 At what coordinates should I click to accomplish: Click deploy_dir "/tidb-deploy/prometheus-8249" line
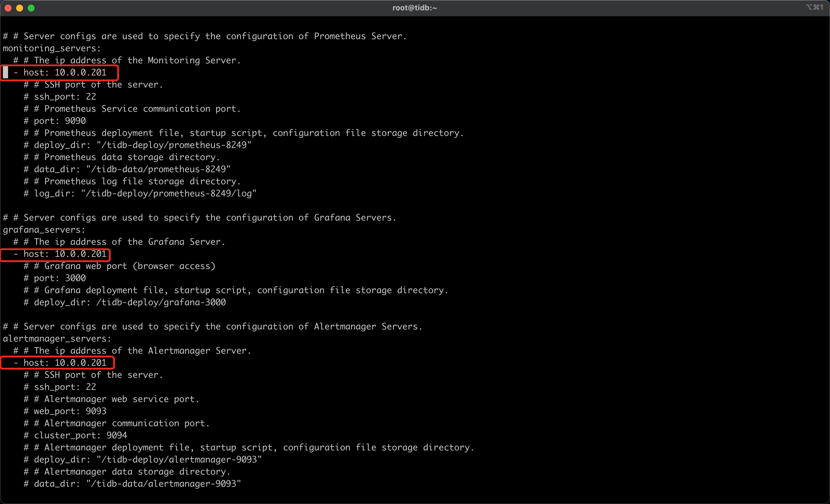tap(137, 145)
